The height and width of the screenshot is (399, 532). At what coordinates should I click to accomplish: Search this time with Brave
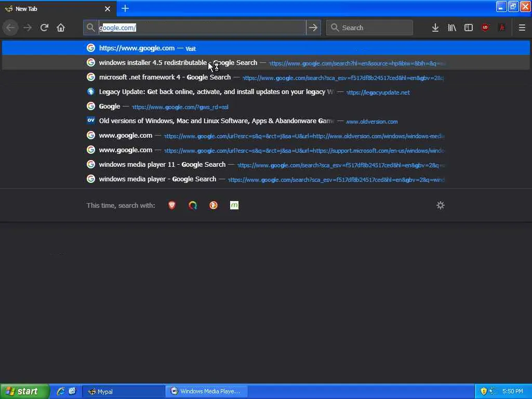coord(171,205)
